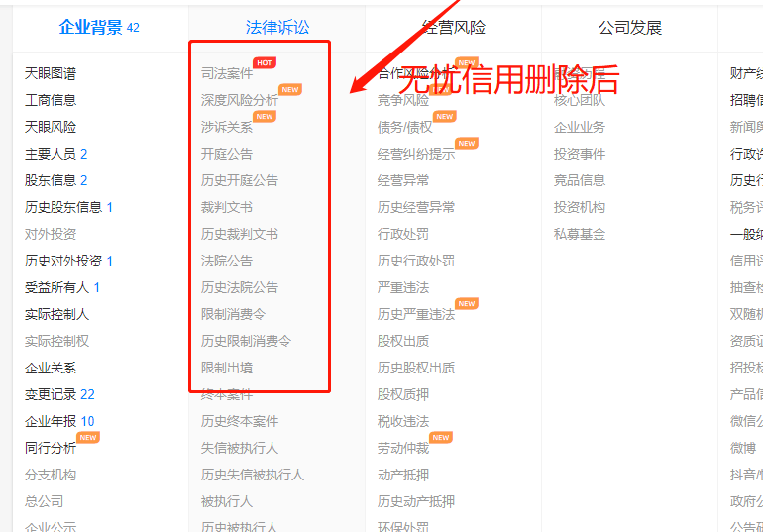
Task: Select 历史开庭公告 item
Action: click(240, 181)
